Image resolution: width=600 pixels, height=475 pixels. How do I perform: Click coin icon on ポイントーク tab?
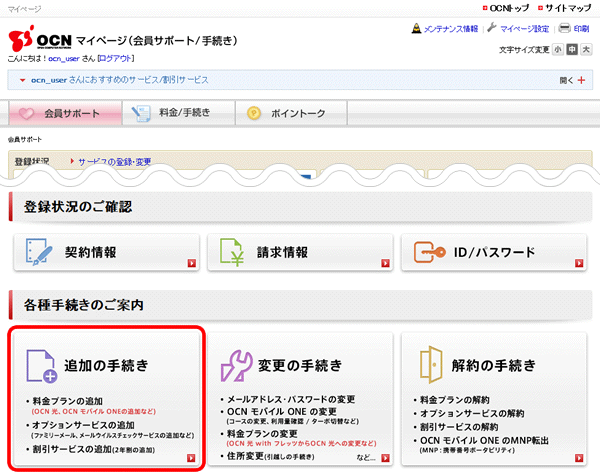pyautogui.click(x=254, y=113)
